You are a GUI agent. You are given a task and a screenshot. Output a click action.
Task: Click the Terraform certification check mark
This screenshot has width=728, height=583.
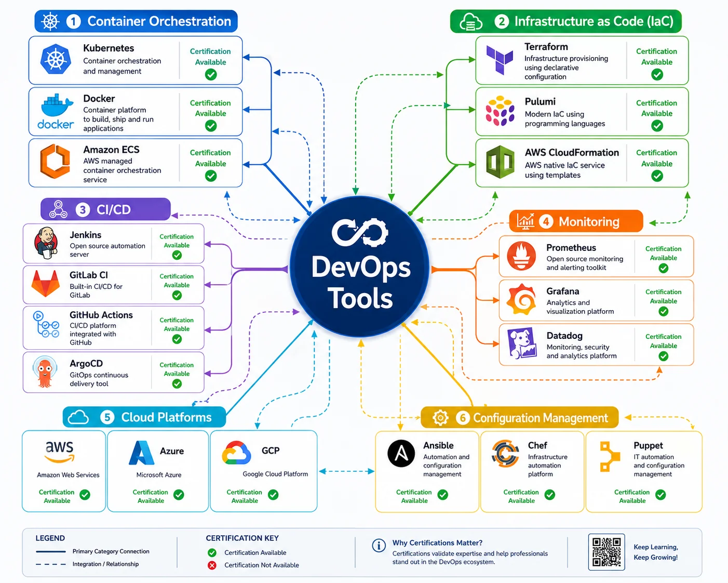point(657,75)
